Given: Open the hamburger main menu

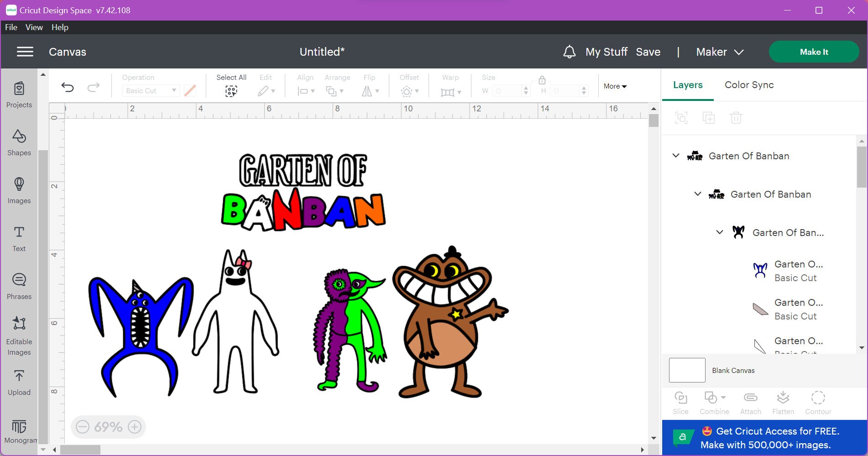Looking at the screenshot, I should 25,52.
